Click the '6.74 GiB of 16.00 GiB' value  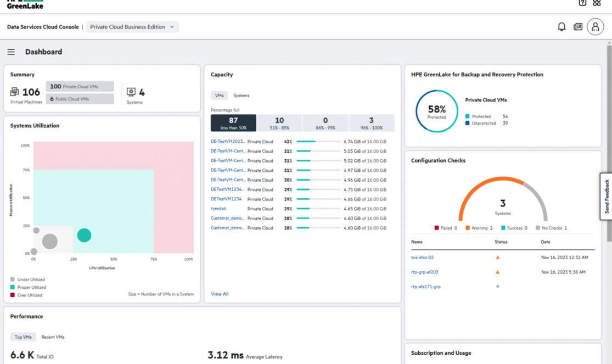[365, 142]
